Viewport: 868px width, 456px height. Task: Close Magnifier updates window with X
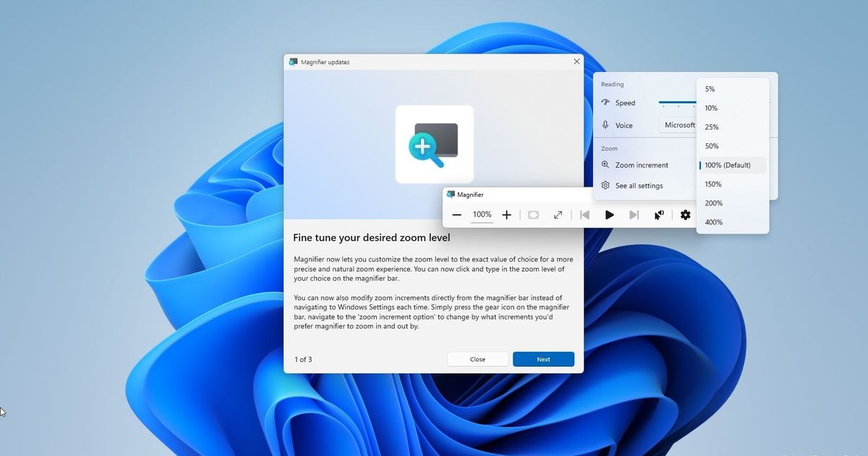(576, 62)
